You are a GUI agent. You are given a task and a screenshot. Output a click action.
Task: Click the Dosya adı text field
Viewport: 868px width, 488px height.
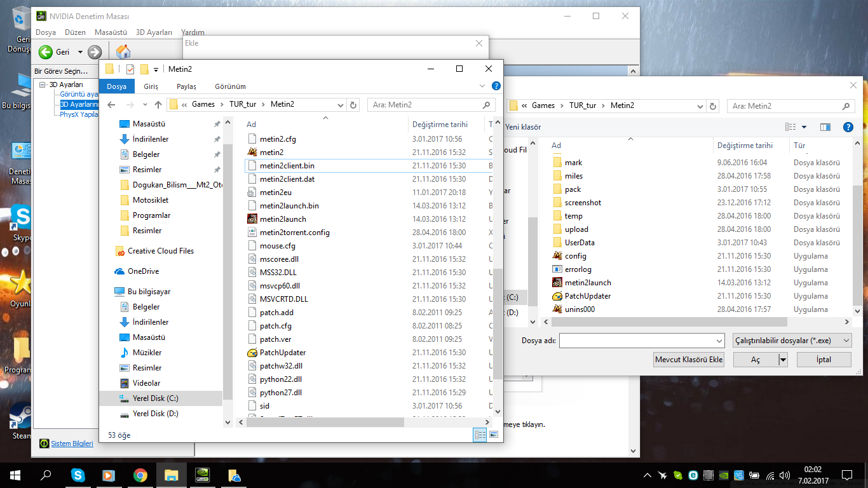click(637, 341)
